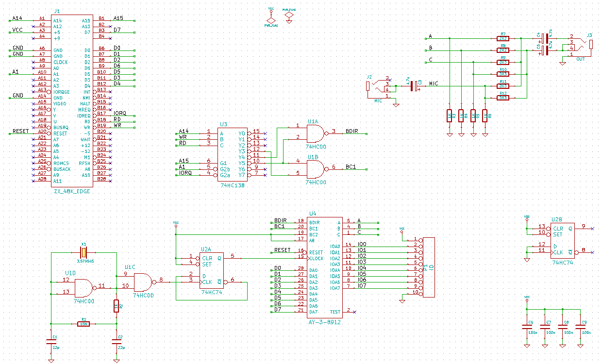The width and height of the screenshot is (602, 364).
Task: Select decoupling capacitor C9
Action: point(581,327)
